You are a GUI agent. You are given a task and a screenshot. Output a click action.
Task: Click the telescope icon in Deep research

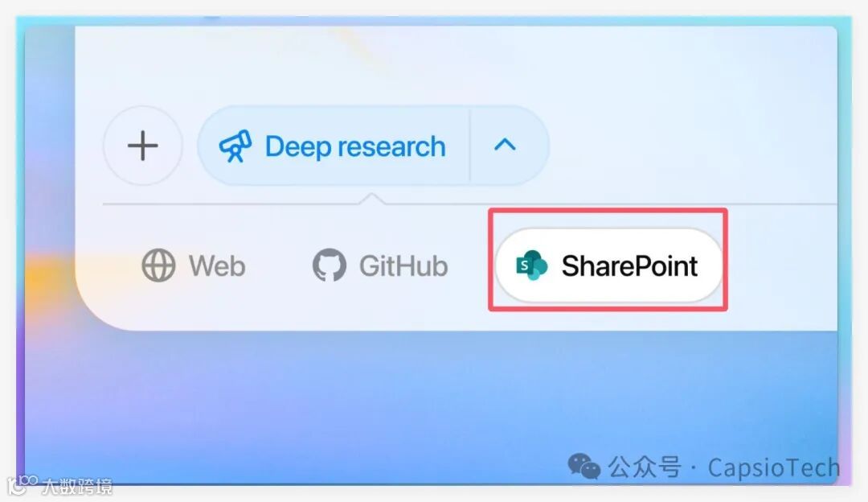(x=235, y=146)
